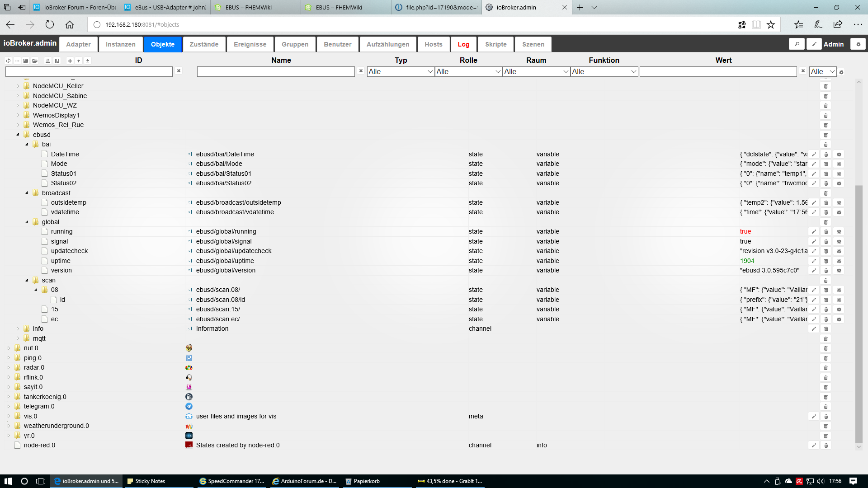Open settings for ebusd/broadcast/outsidetemp

tap(839, 203)
